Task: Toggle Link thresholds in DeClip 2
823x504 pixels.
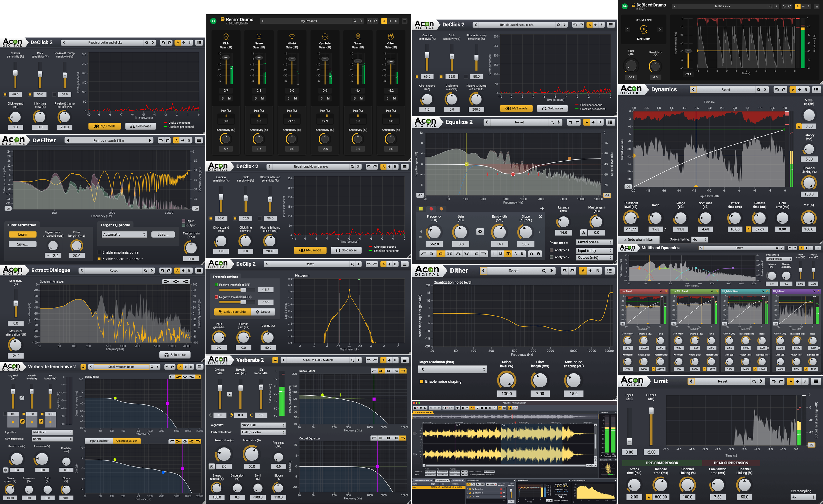Action: click(x=232, y=312)
